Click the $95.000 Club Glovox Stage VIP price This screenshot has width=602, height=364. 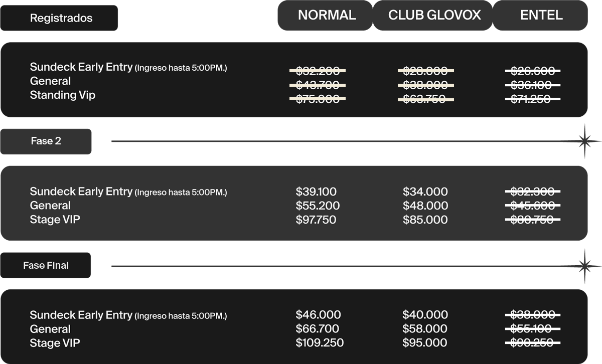pyautogui.click(x=425, y=343)
